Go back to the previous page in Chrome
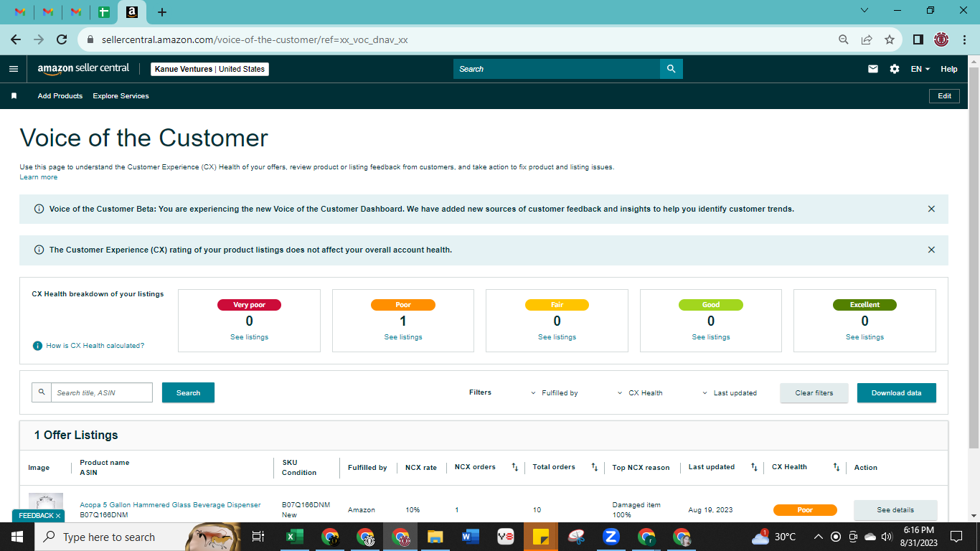The image size is (980, 551). click(x=16, y=39)
